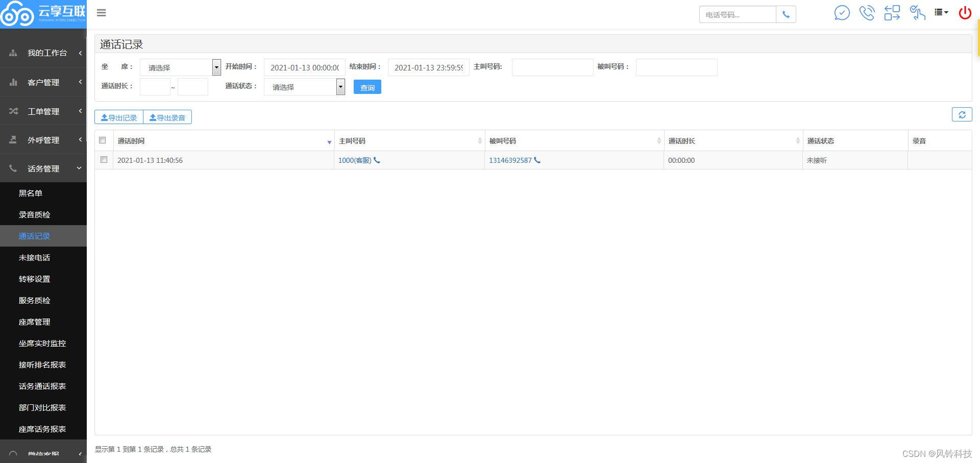Focus the 电话号码 input field
The image size is (980, 463).
coord(738,15)
